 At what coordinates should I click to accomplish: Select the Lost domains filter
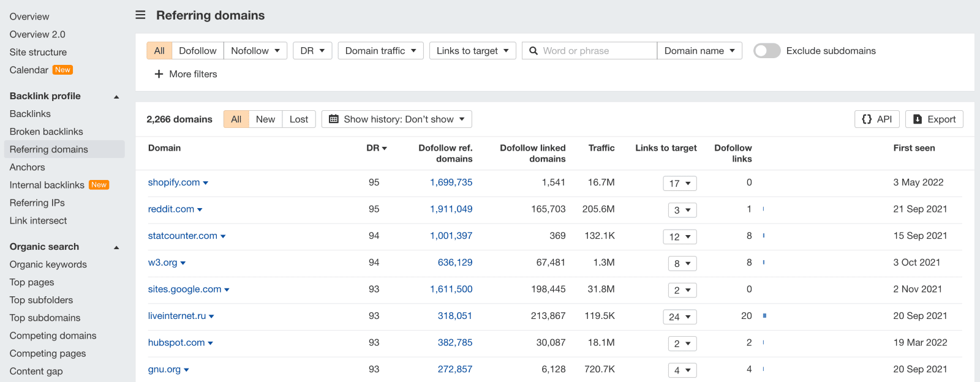point(299,119)
